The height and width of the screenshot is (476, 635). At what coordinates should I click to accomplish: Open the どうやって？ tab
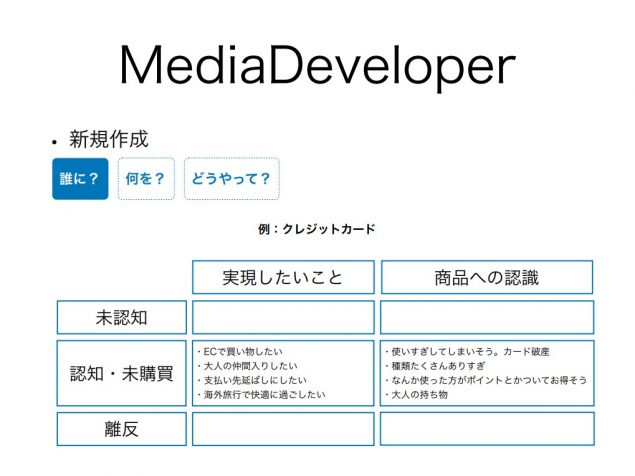click(231, 179)
